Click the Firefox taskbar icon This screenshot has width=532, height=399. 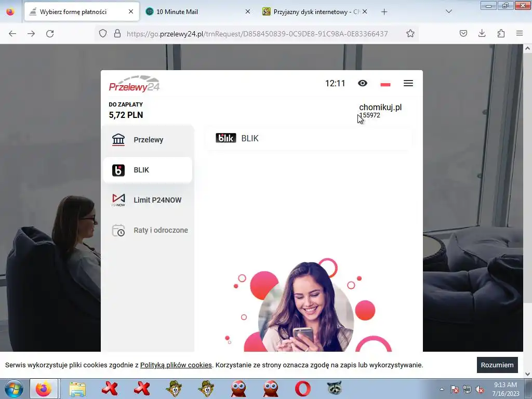(x=44, y=389)
